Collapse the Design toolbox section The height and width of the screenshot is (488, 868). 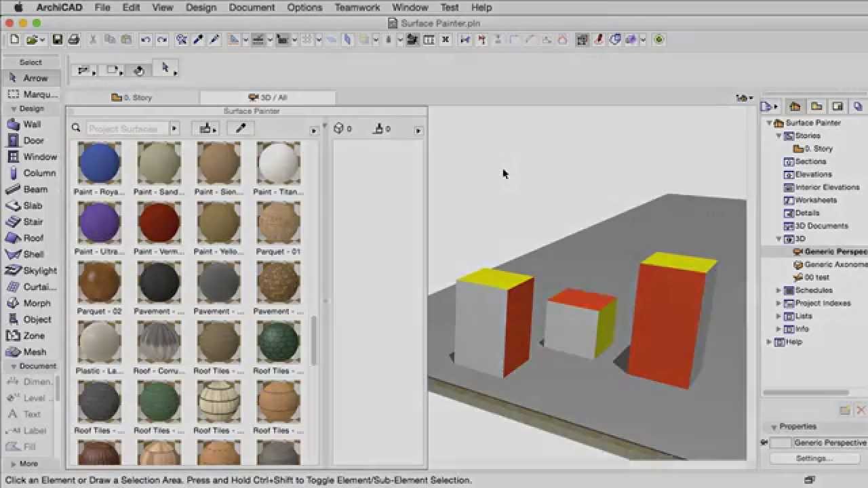tap(13, 108)
